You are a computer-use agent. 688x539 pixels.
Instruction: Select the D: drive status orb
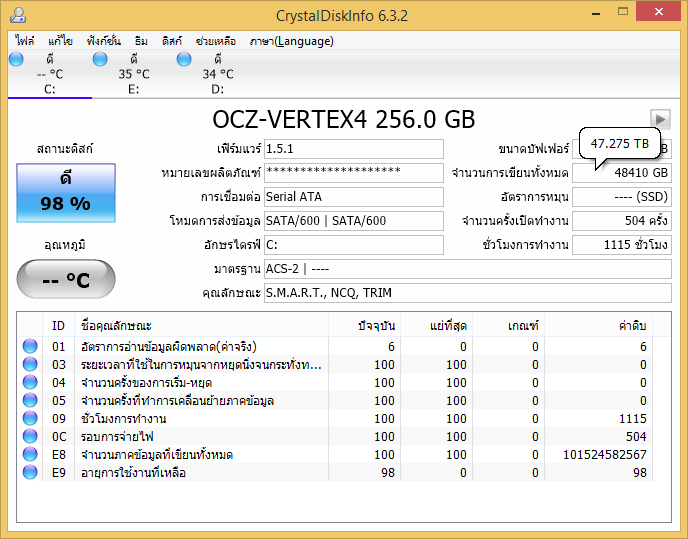(184, 59)
